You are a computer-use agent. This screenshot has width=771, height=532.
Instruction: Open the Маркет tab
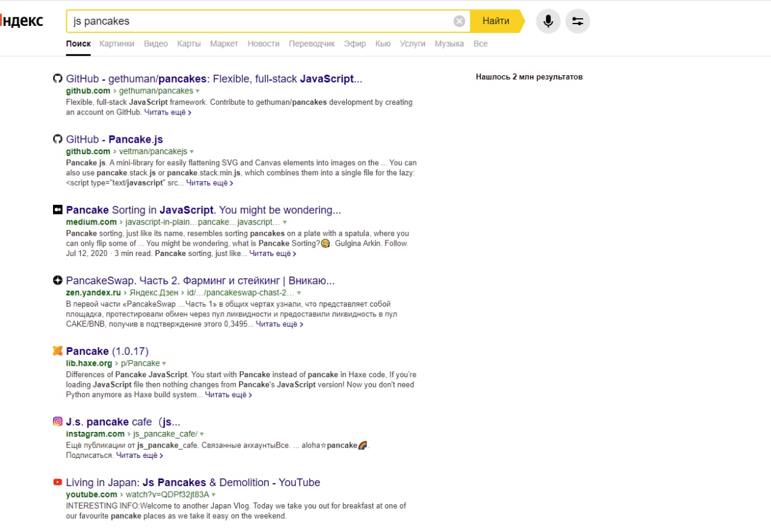pos(224,44)
